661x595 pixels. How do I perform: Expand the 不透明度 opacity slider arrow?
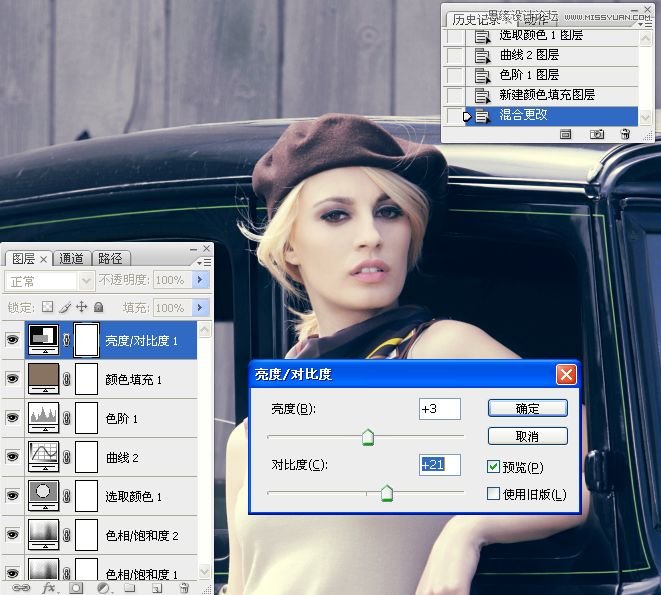pos(200,281)
